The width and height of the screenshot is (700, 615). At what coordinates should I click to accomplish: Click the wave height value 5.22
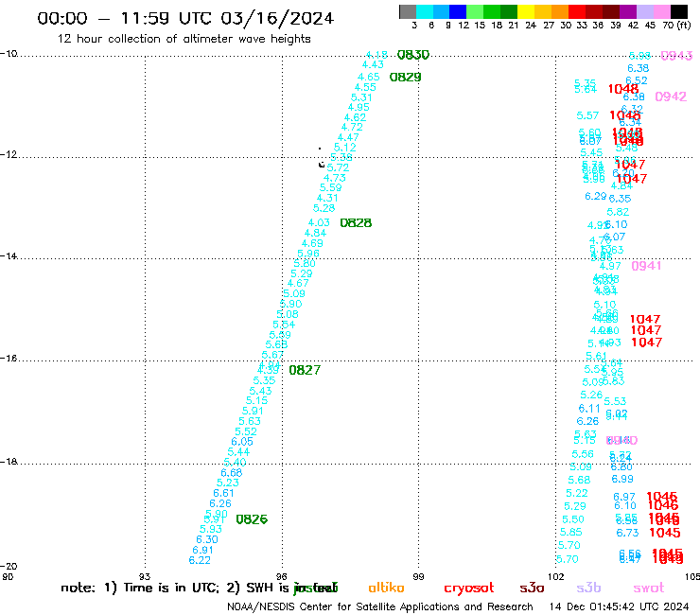[x=577, y=493]
